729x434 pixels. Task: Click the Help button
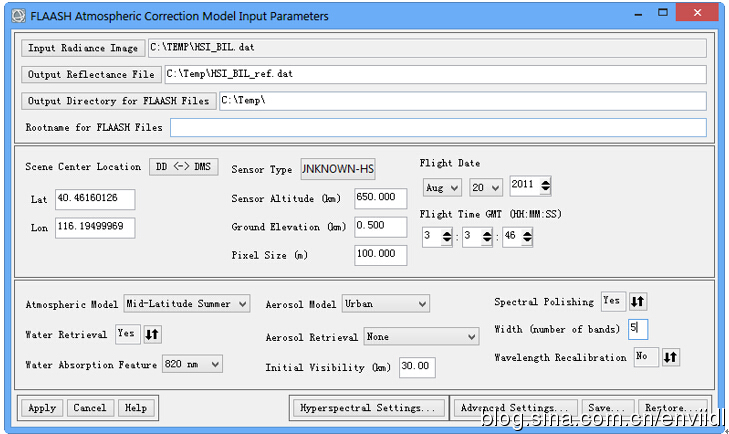(136, 408)
